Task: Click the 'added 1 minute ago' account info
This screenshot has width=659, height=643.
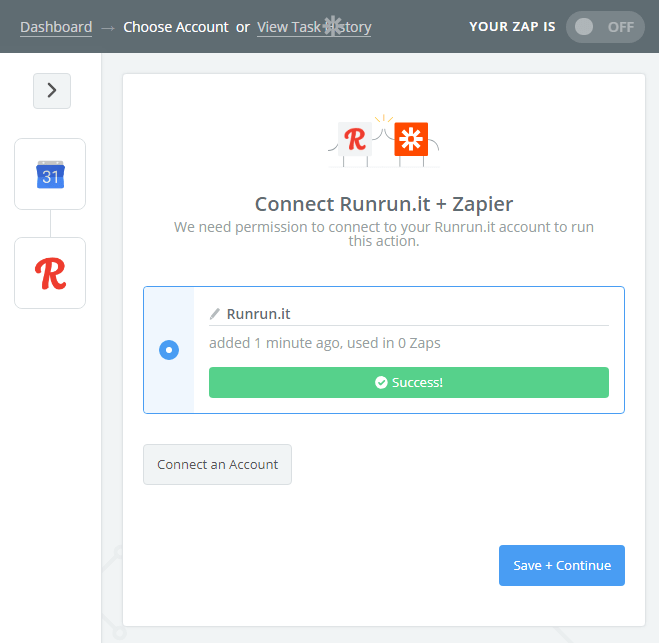Action: [324, 343]
